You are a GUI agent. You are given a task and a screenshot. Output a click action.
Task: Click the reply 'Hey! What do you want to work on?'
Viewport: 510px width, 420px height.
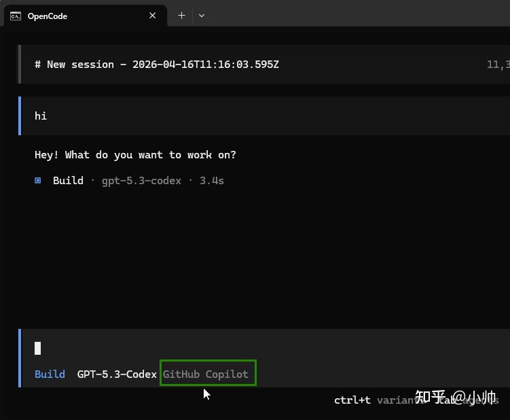coord(135,155)
